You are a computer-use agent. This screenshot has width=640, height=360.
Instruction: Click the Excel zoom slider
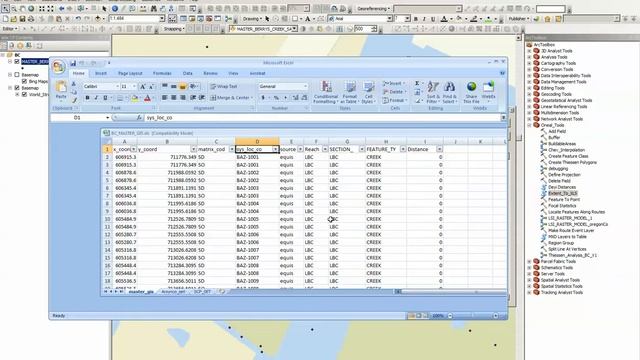click(x=473, y=316)
